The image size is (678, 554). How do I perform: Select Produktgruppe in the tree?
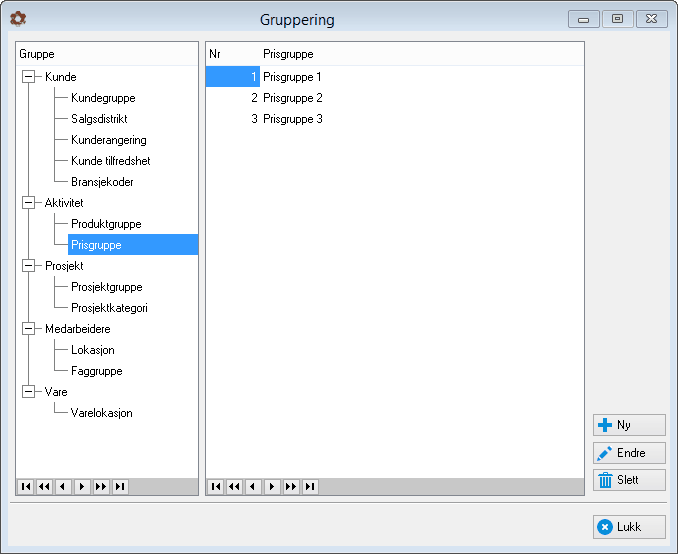(x=106, y=224)
